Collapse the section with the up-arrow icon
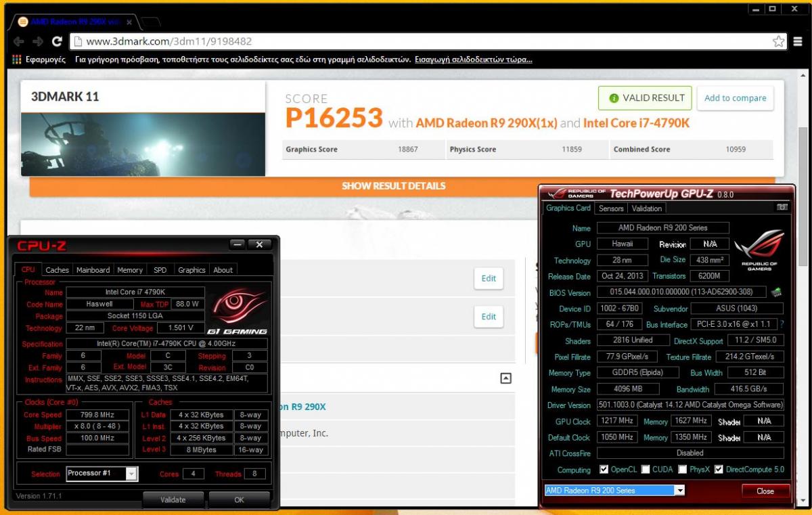812x515 pixels. click(505, 378)
